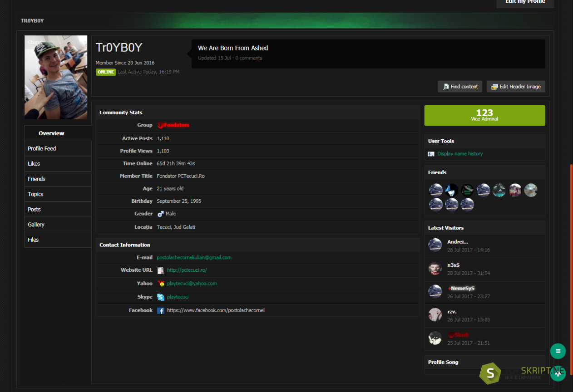Click Tr0YB0Y profile photo

(x=56, y=77)
